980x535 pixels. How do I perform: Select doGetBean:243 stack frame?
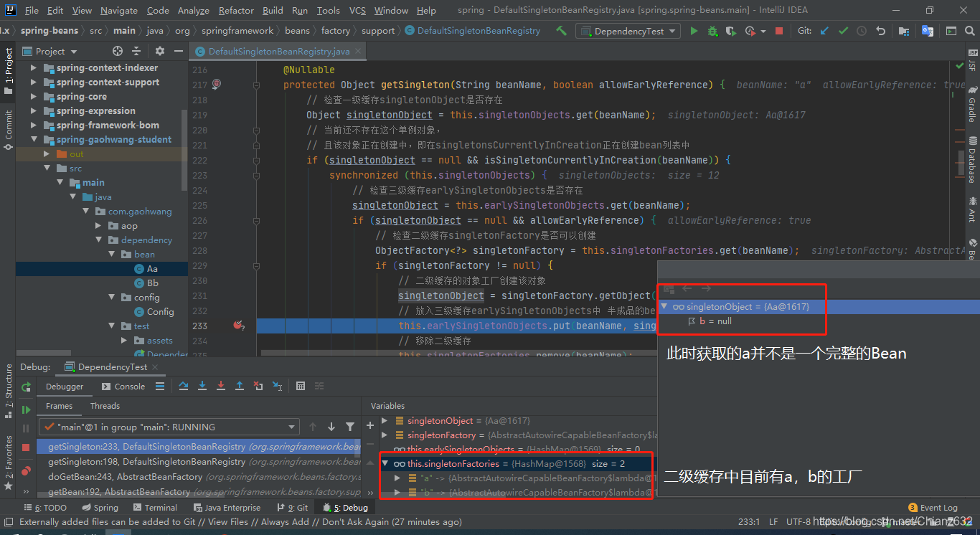tap(197, 477)
